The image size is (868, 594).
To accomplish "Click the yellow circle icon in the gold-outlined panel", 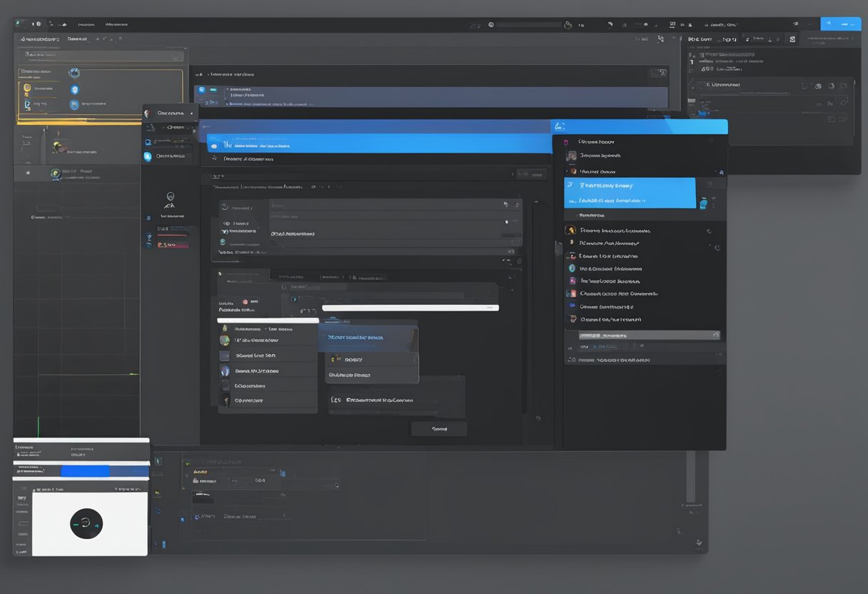I will (x=27, y=89).
